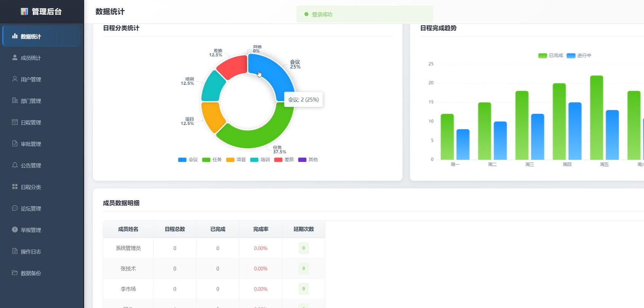The height and width of the screenshot is (308, 644).
Task: Click 张技术 name cell
Action: [128, 268]
